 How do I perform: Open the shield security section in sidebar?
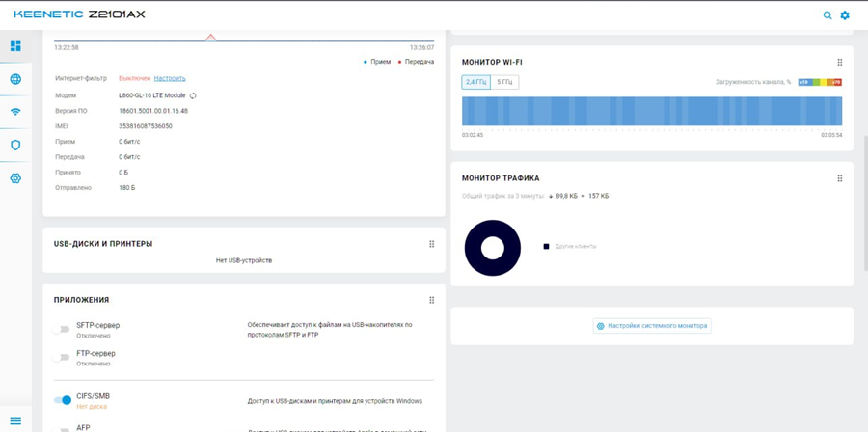[15, 145]
